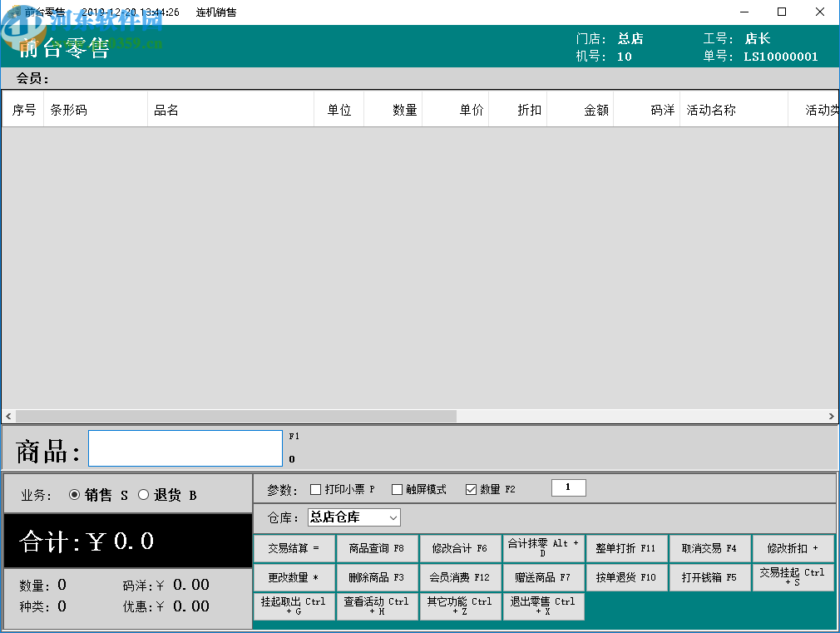The image size is (840, 633).
Task: Delete an item using 删除商品 F3
Action: (377, 577)
